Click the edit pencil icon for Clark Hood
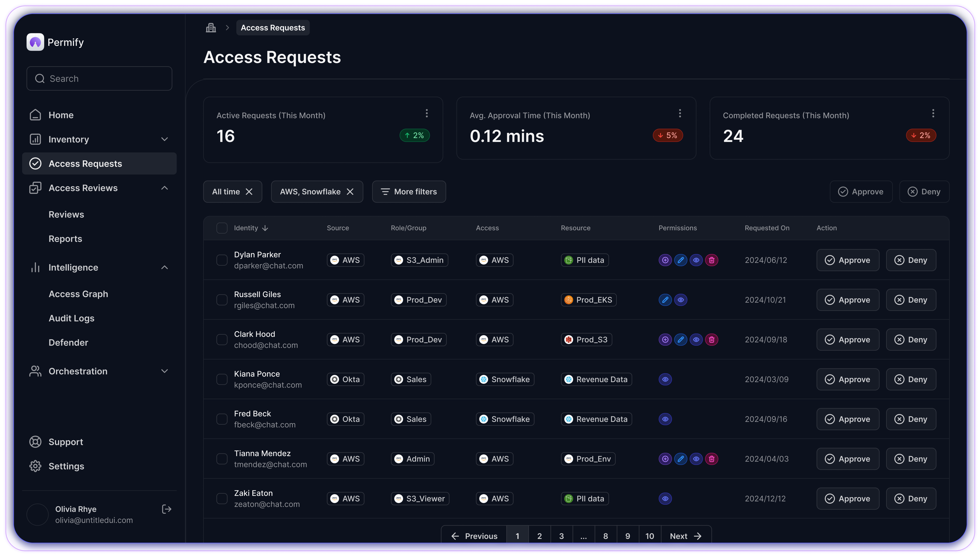 [x=680, y=340]
